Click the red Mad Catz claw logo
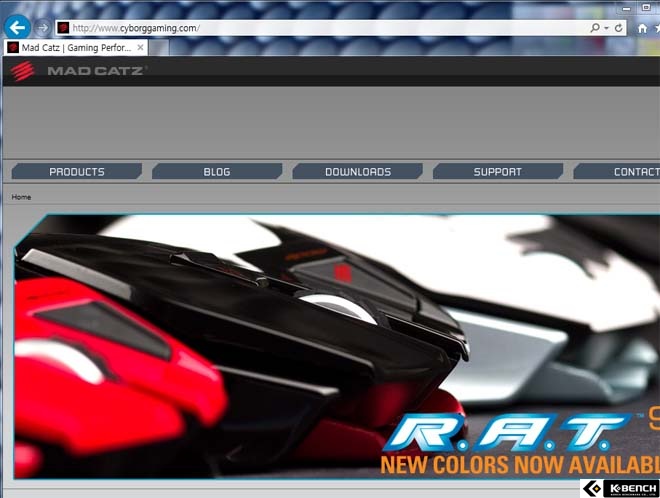This screenshot has height=498, width=660. pos(22,71)
